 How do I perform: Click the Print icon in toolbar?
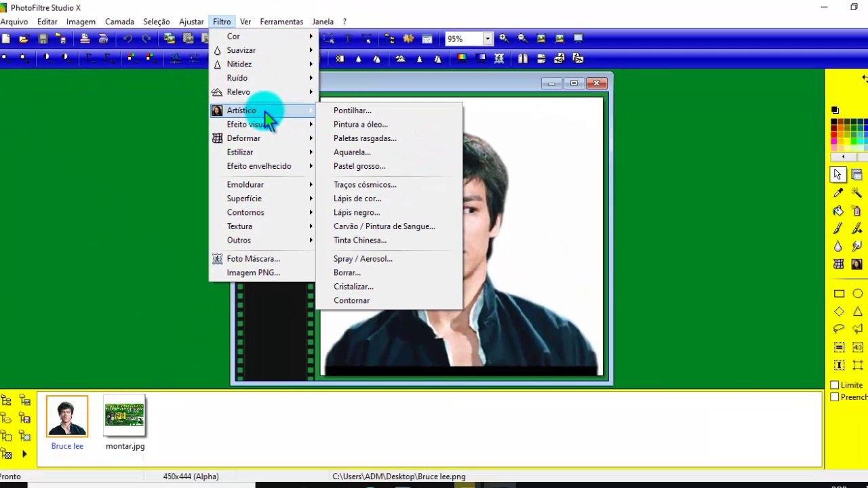[x=85, y=39]
